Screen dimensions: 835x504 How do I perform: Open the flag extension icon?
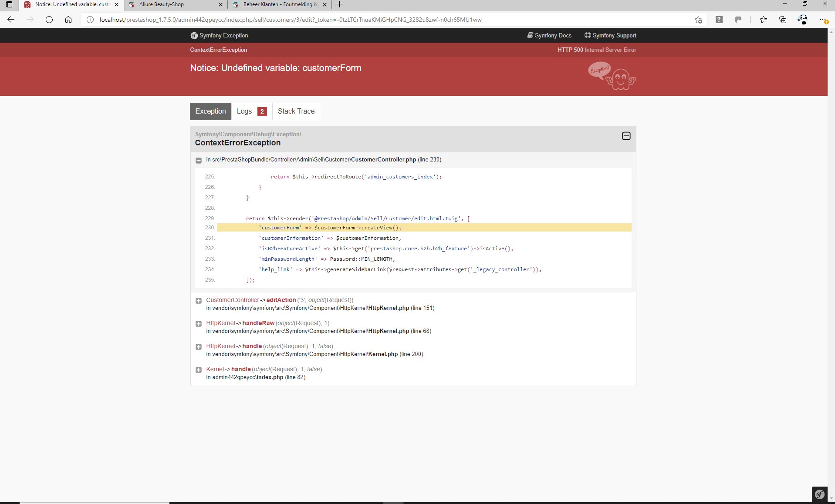[x=738, y=20]
